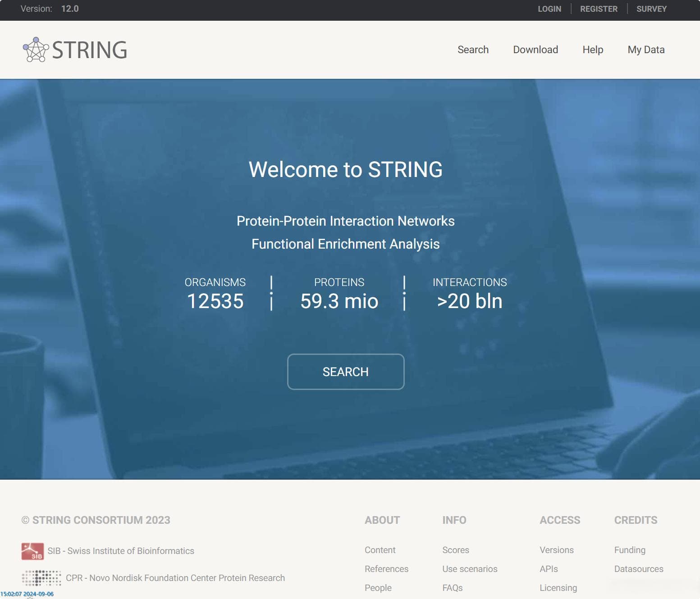Screen dimensions: 700x599
Task: Open the Content link under ABOUT
Action: 380,550
